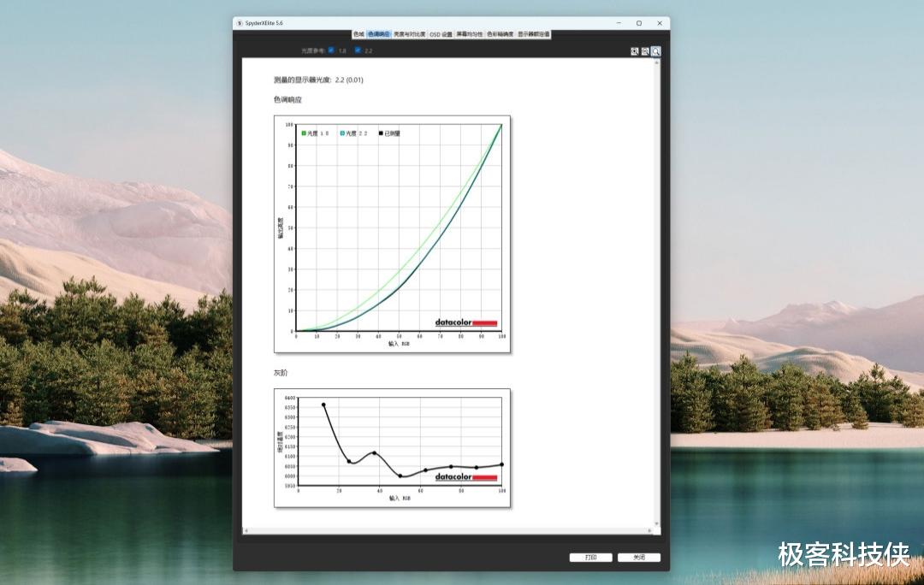This screenshot has width=924, height=585.
Task: Click the fit-to-view magnifier icon
Action: coord(656,51)
